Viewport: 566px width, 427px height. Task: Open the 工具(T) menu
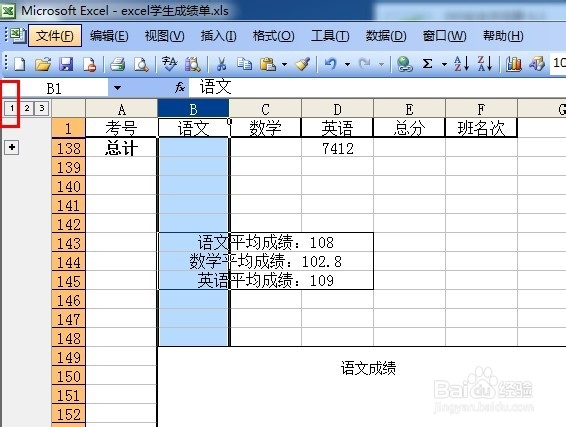[330, 36]
